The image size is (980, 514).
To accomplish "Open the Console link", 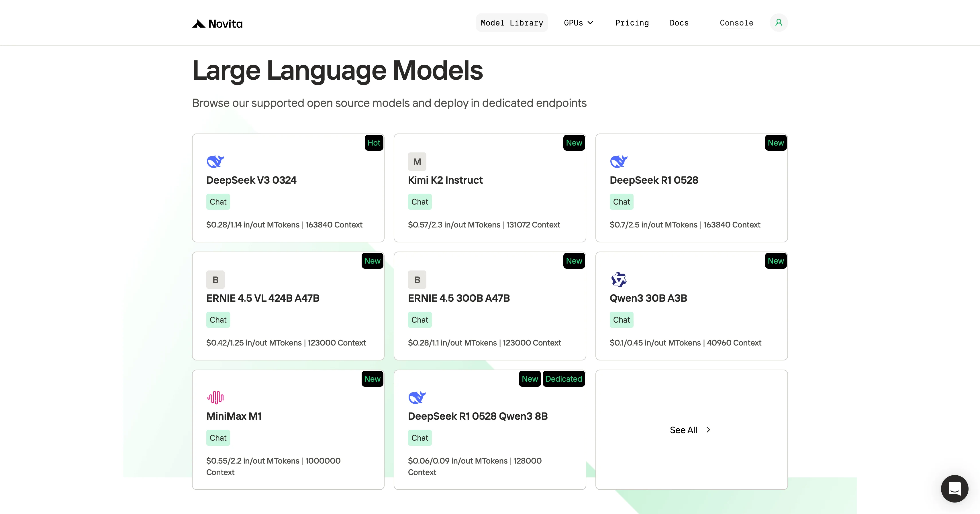I will (736, 23).
